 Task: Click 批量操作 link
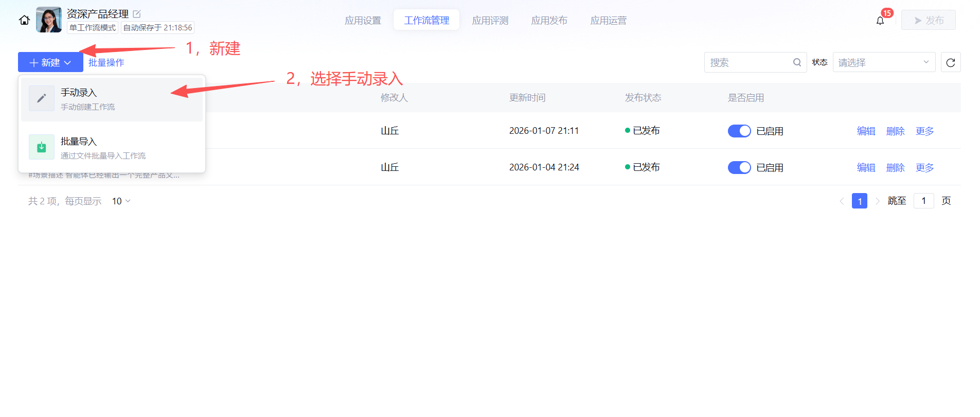pos(106,62)
